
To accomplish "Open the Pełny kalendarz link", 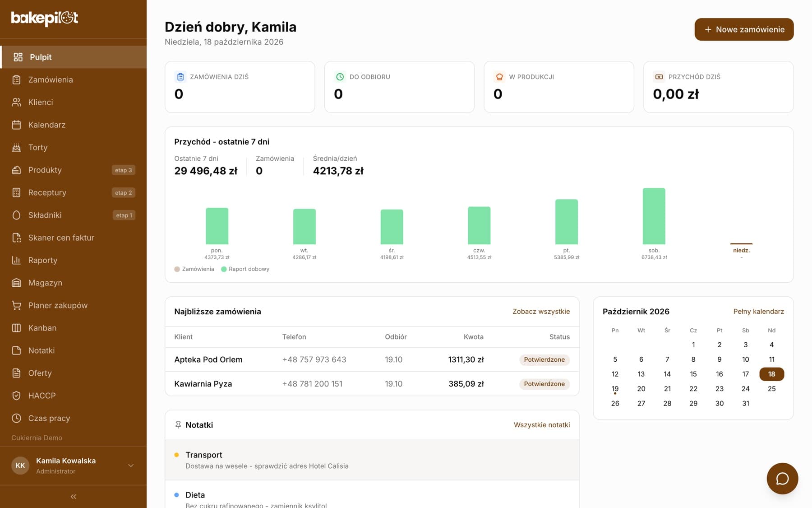I will tap(758, 312).
